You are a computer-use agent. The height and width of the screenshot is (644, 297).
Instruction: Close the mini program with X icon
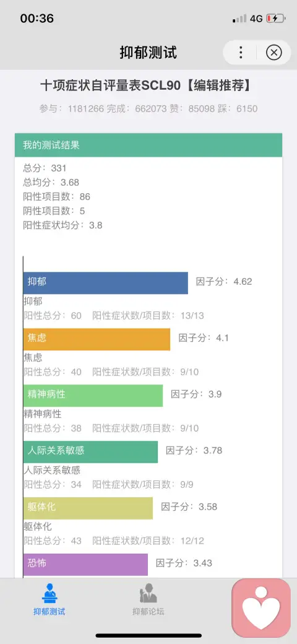[274, 52]
